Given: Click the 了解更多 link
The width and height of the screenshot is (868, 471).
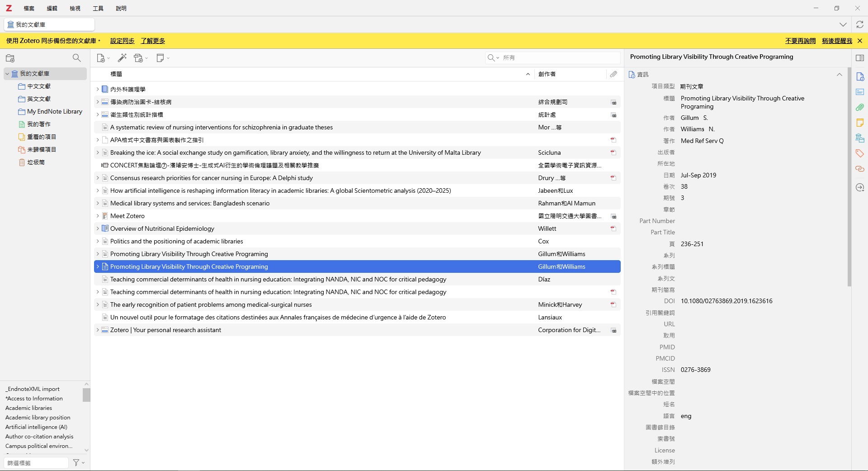Looking at the screenshot, I should [x=153, y=41].
